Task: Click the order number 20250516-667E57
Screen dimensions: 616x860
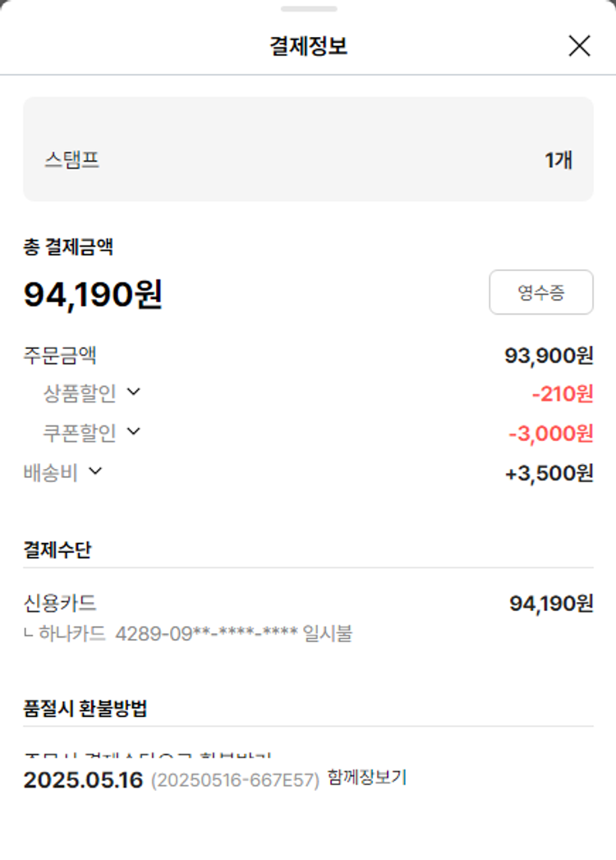Action: pyautogui.click(x=235, y=780)
